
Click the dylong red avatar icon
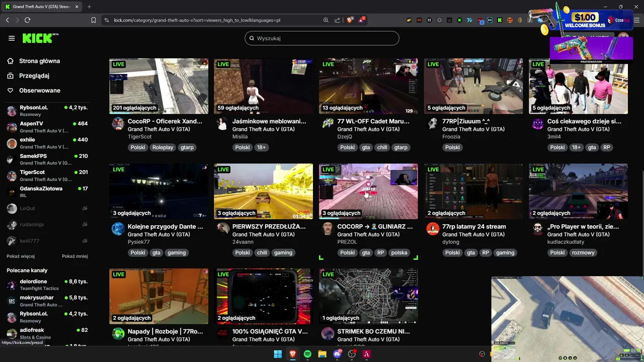[x=433, y=229]
